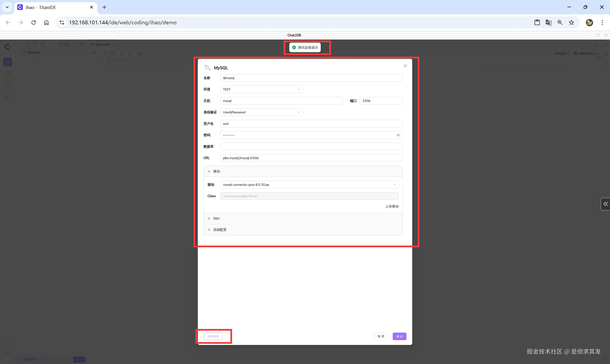Open the dashboard chart sidebar icon

[8, 73]
